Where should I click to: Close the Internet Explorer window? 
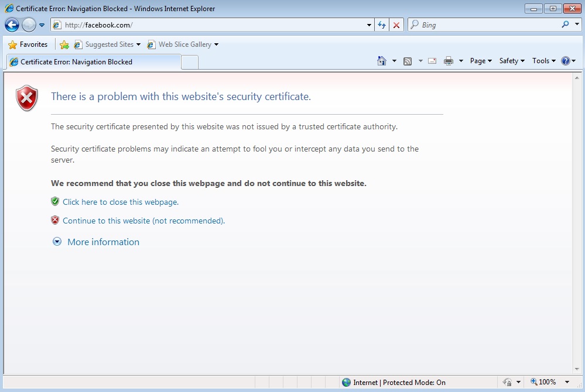(572, 8)
